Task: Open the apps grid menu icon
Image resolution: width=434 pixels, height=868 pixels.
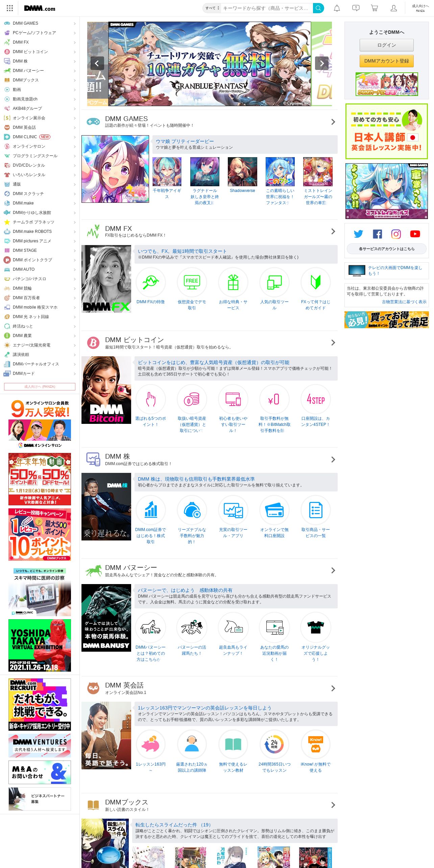Action: coord(10,8)
